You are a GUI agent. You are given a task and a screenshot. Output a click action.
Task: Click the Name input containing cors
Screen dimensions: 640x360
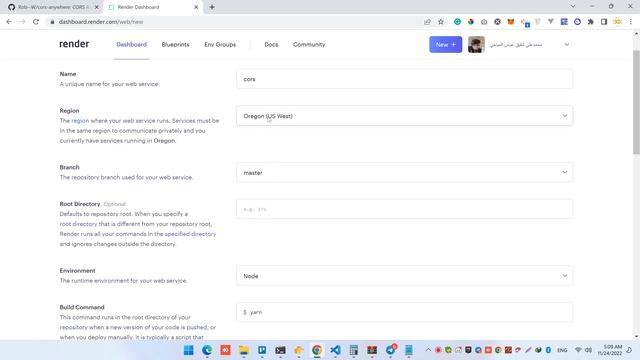pos(404,79)
